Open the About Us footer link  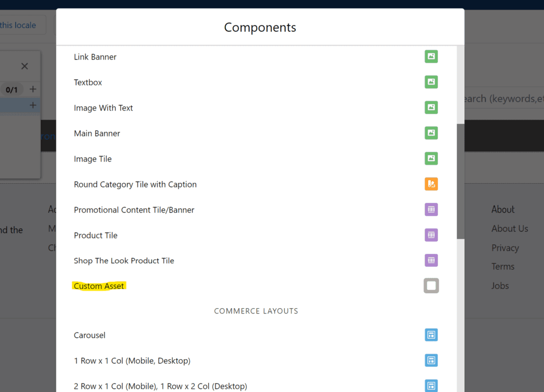509,228
